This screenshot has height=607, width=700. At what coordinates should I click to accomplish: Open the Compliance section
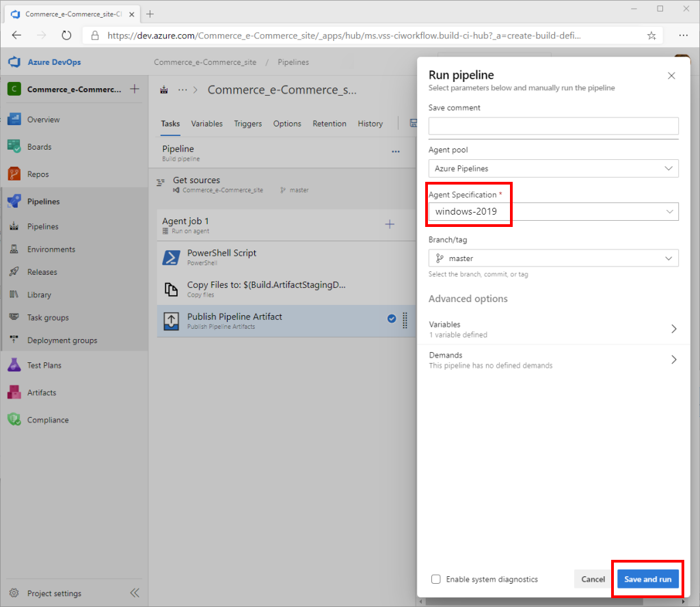48,420
